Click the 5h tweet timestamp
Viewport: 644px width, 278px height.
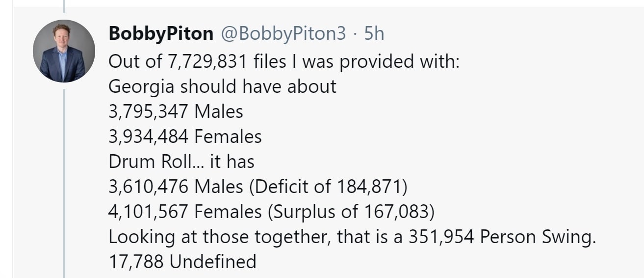374,33
